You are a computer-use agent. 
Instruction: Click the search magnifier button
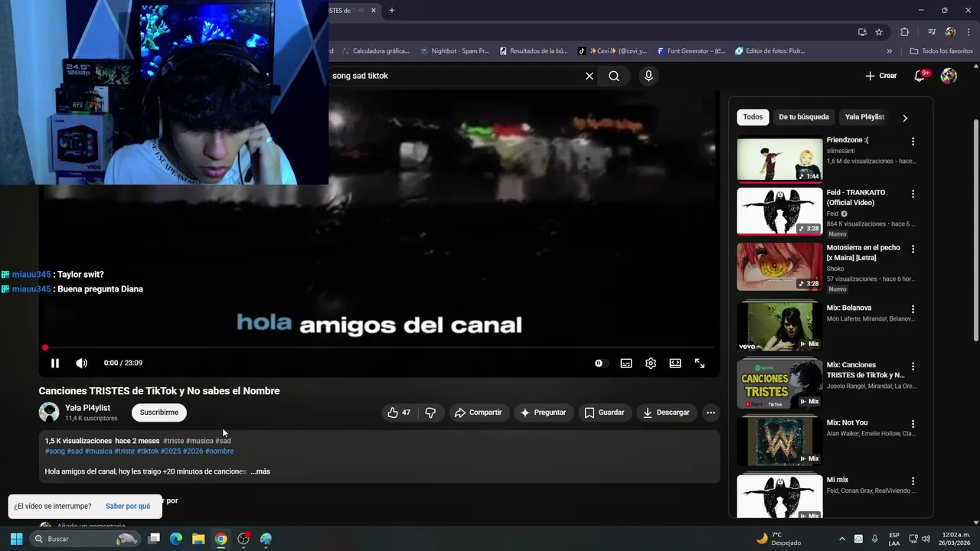tap(614, 76)
